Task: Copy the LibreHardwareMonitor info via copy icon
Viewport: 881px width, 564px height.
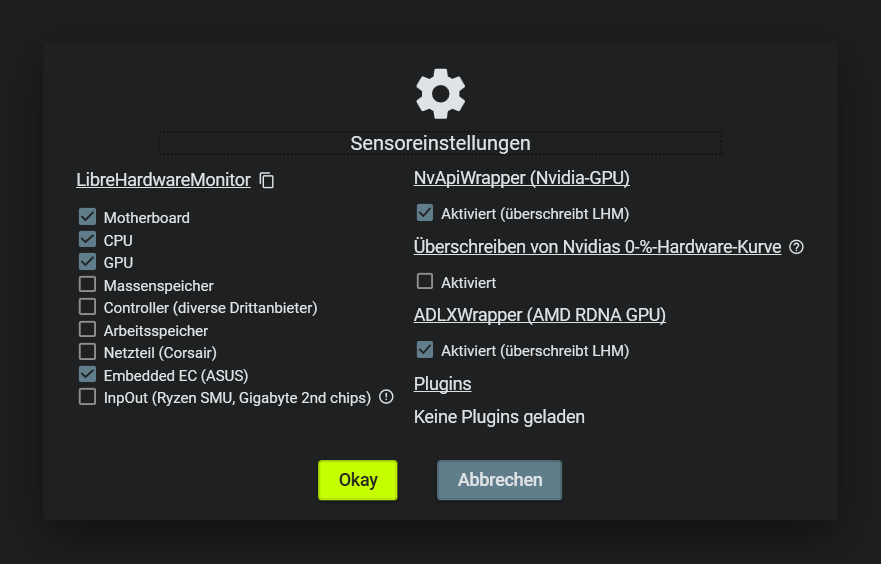Action: click(267, 181)
